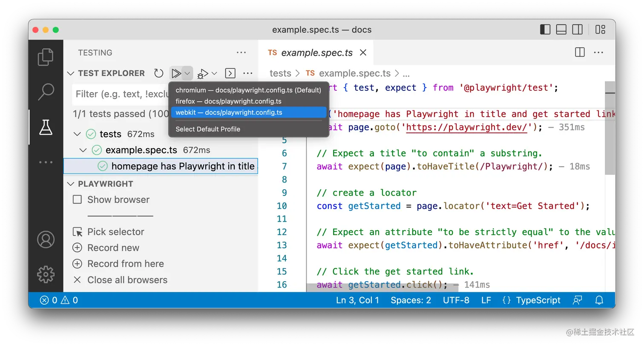644x346 pixels.
Task: Open the Explorer view in activity bar
Action: [46, 57]
